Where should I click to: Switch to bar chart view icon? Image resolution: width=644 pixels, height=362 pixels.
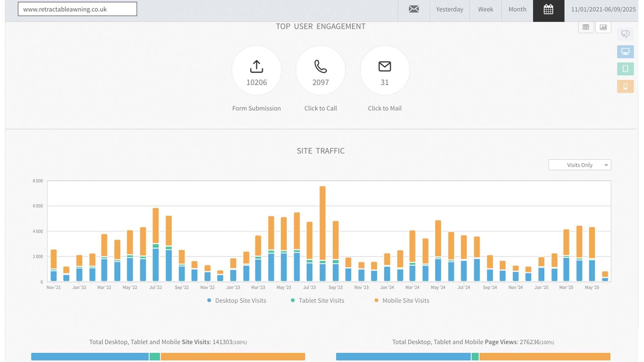point(603,27)
